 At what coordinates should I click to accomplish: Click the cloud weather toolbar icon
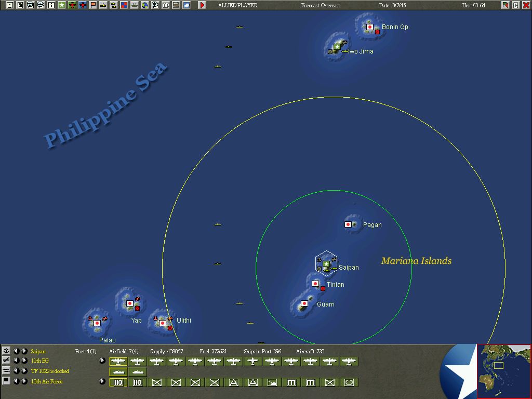(x=187, y=5)
